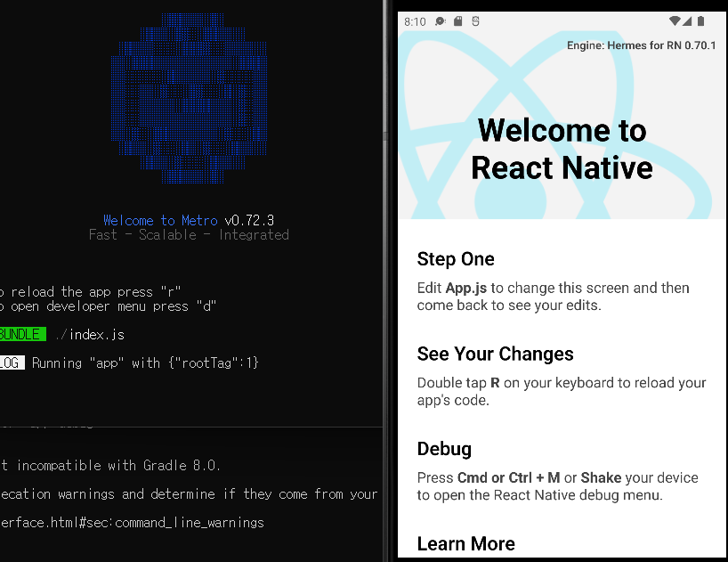Click the battery icon in emulator status bar
The height and width of the screenshot is (562, 728).
pyautogui.click(x=701, y=20)
